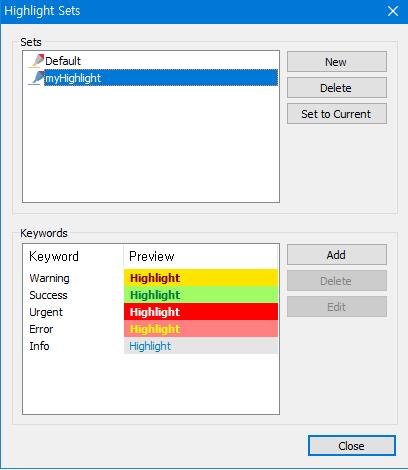408x470 pixels.
Task: Click the red Urgent highlight preview
Action: 201,312
